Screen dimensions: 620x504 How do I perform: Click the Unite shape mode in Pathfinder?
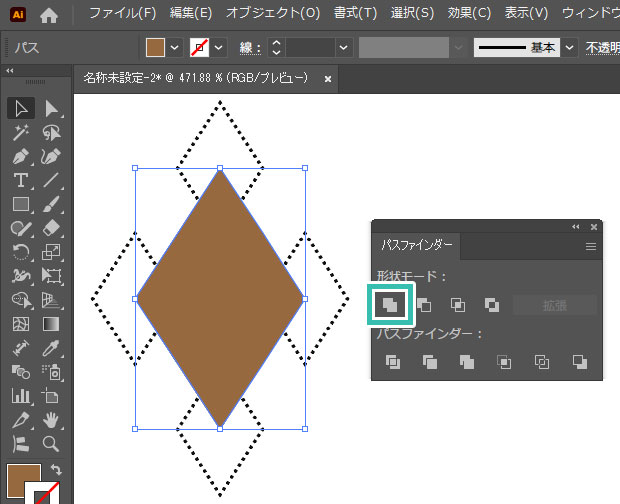[391, 304]
